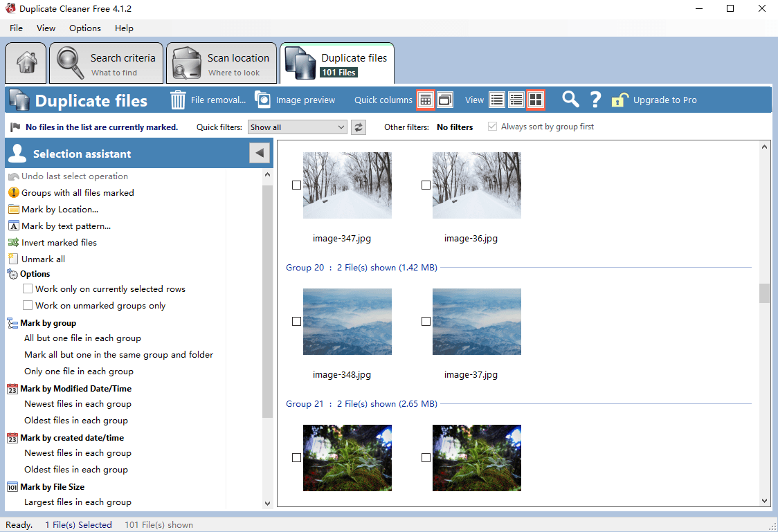Activate the search magnifier icon
This screenshot has width=778, height=532.
tap(570, 100)
